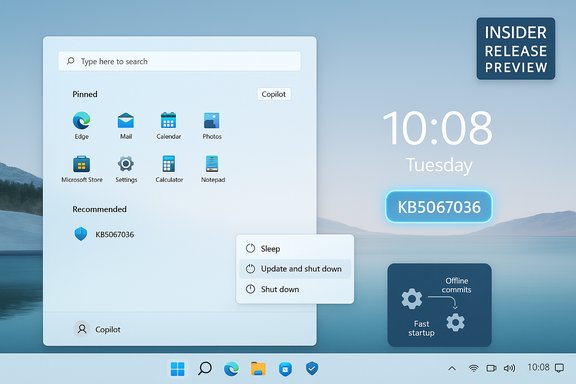
Task: Choose Update and shut down
Action: (x=295, y=269)
